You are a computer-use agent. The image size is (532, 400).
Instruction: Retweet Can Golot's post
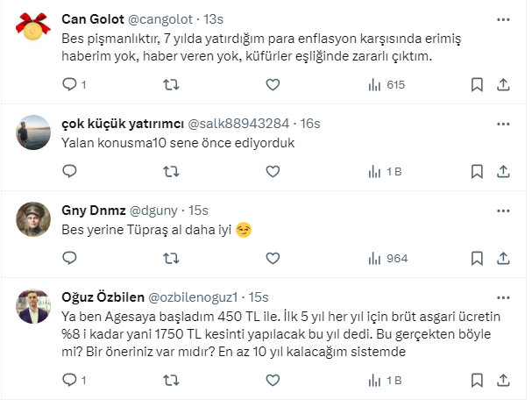(x=172, y=85)
